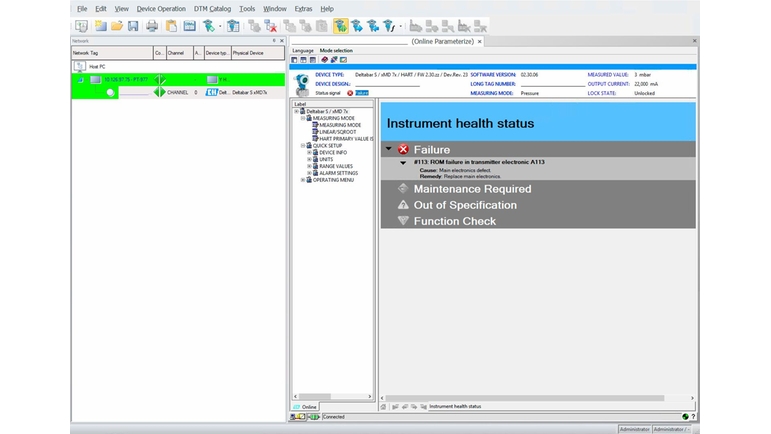Close the Network panel

(x=282, y=41)
